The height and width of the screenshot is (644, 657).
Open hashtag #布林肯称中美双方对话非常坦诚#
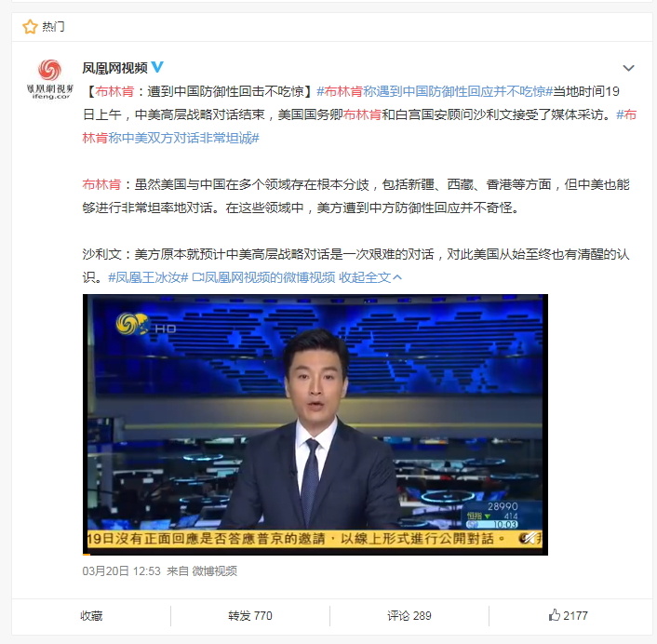[x=359, y=127]
